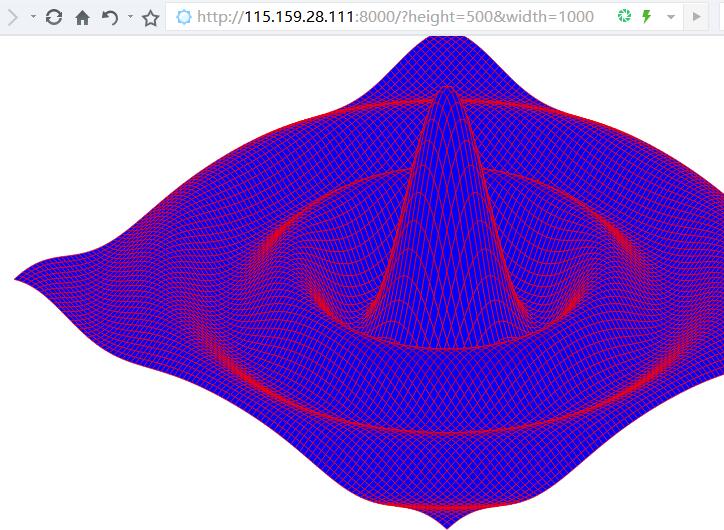724x530 pixels.
Task: Click the go arrow button right of address bar
Action: click(x=696, y=17)
